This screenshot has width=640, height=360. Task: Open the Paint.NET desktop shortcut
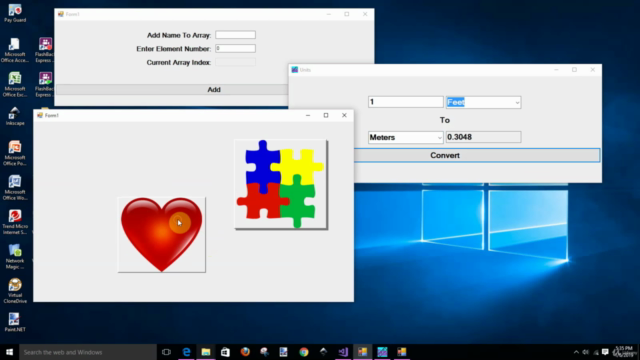(x=15, y=322)
